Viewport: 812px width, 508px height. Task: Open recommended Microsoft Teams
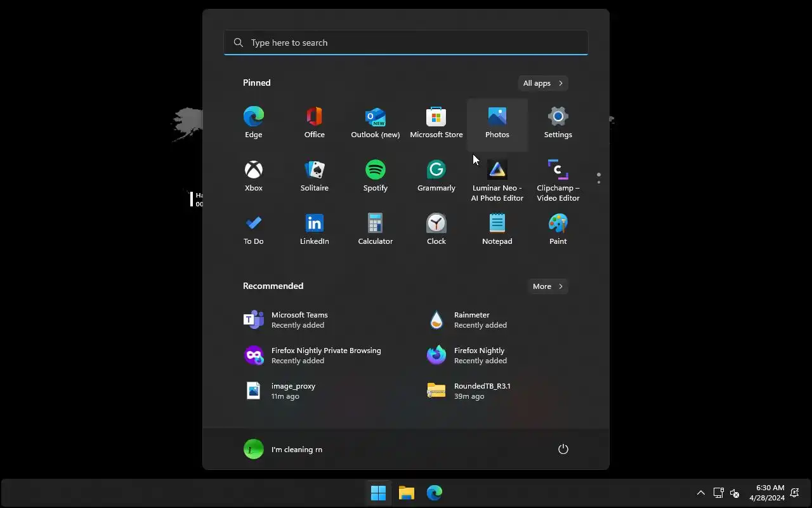pos(315,319)
